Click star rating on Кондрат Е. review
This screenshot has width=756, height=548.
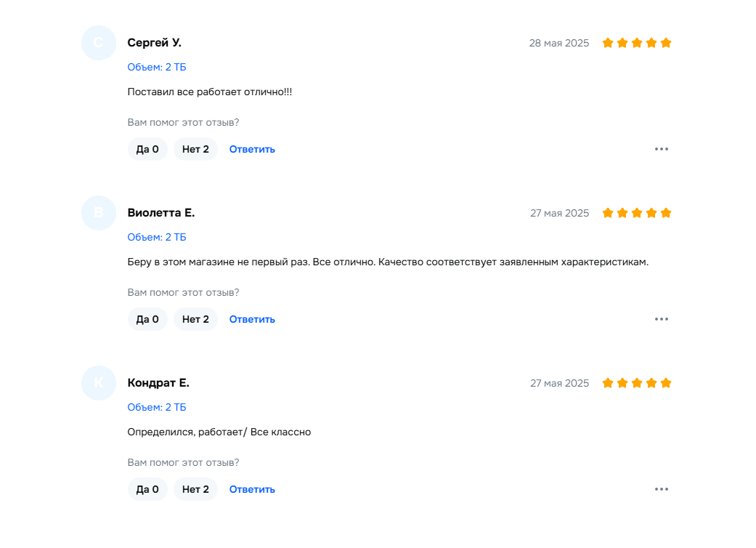pos(636,383)
